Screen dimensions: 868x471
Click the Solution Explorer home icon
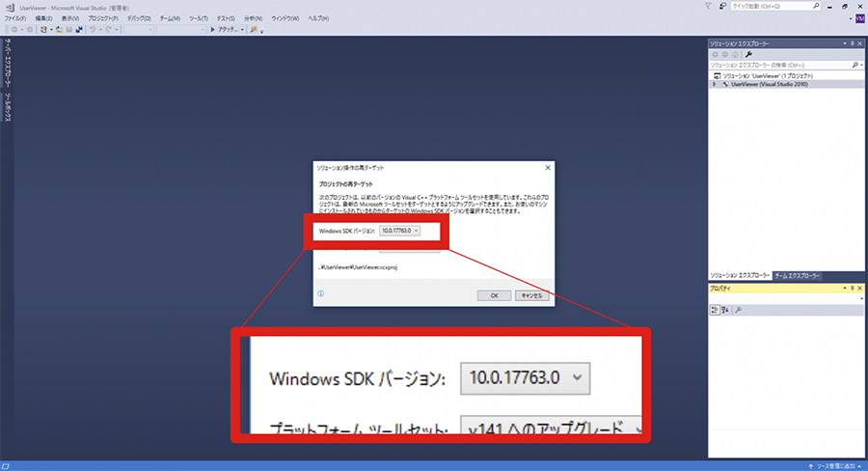pyautogui.click(x=735, y=54)
